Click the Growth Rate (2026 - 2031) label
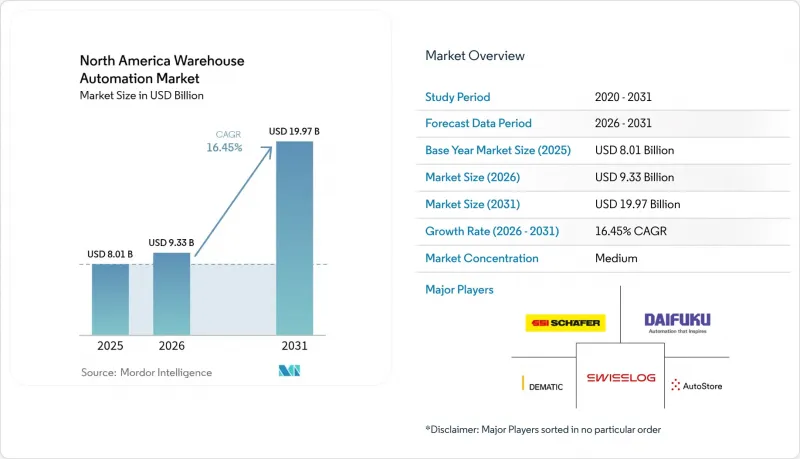800x459 pixels. pos(492,231)
